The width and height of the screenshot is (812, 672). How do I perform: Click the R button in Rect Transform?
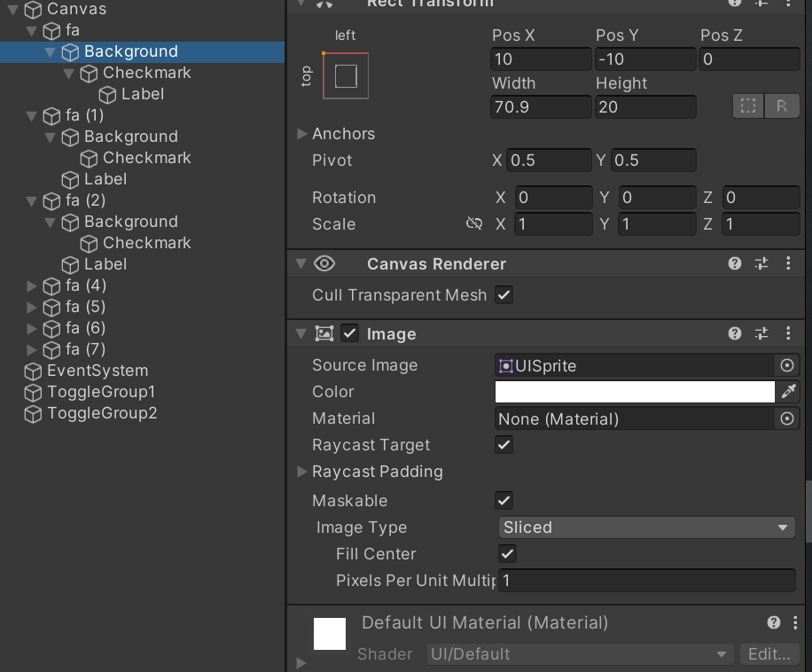click(x=781, y=105)
